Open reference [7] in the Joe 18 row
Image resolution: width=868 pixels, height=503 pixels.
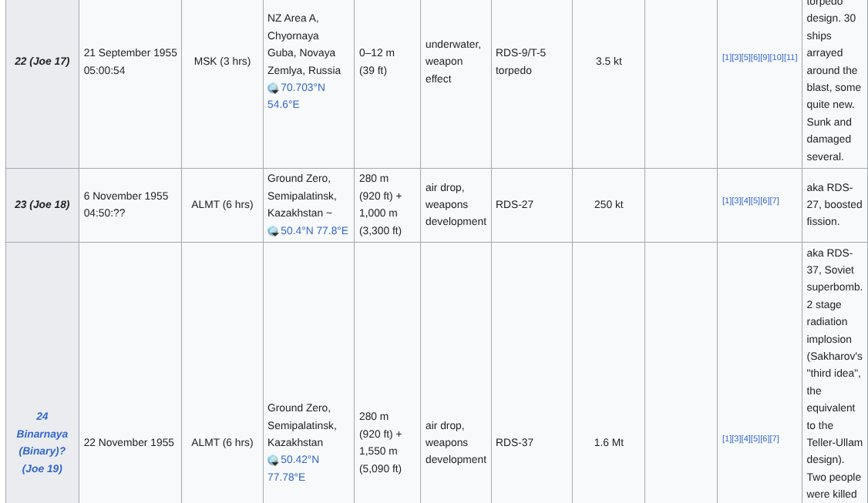[x=774, y=201]
